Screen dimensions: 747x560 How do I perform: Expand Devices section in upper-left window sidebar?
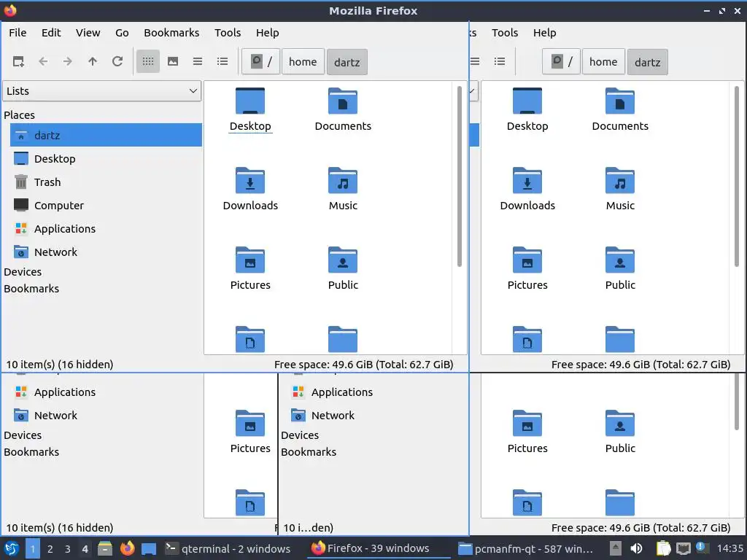23,272
